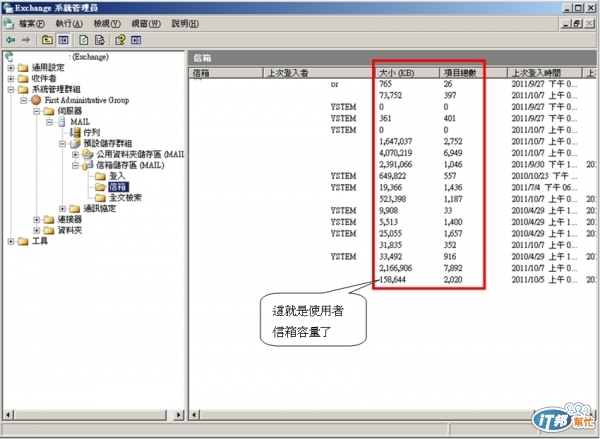The image size is (600, 439).
Task: Sort by the 大小 (KB) column header
Action: tap(409, 73)
